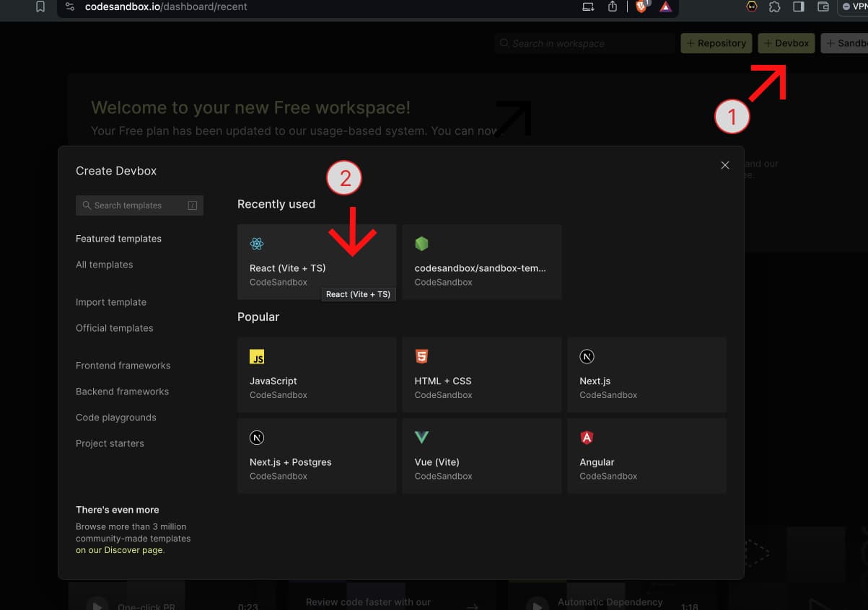
Task: Choose the Next.js + Postgres template card
Action: (x=317, y=456)
